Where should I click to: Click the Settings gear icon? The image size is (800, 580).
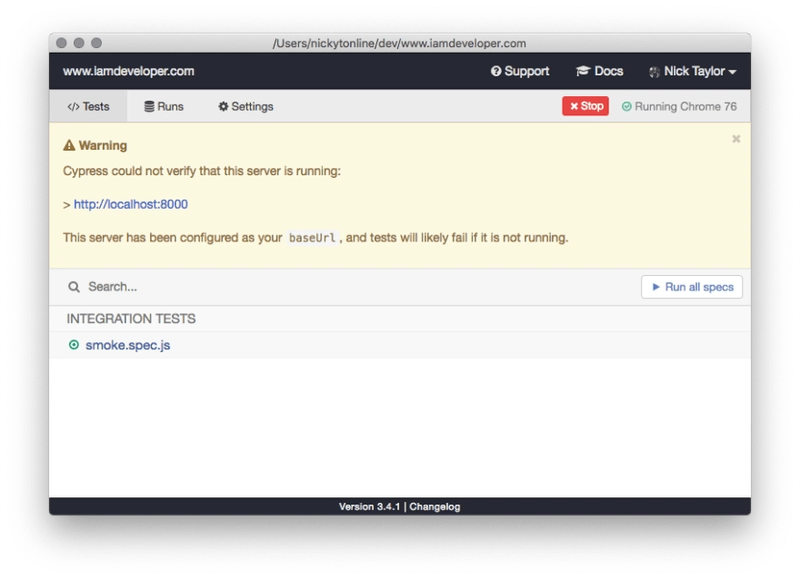tap(223, 106)
